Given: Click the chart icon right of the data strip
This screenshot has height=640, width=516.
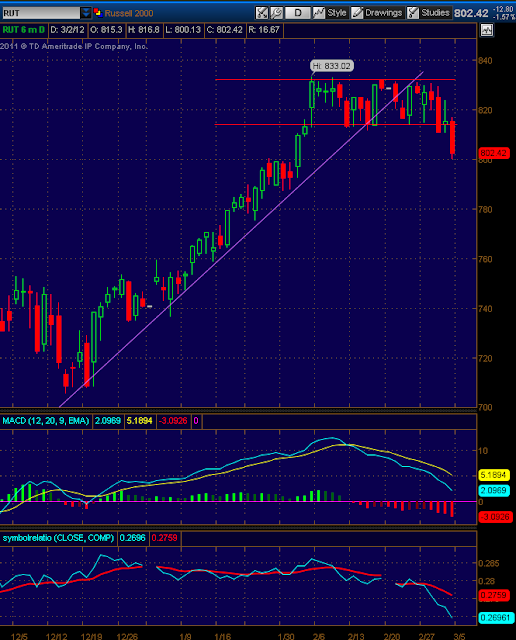Looking at the screenshot, I should tap(487, 30).
